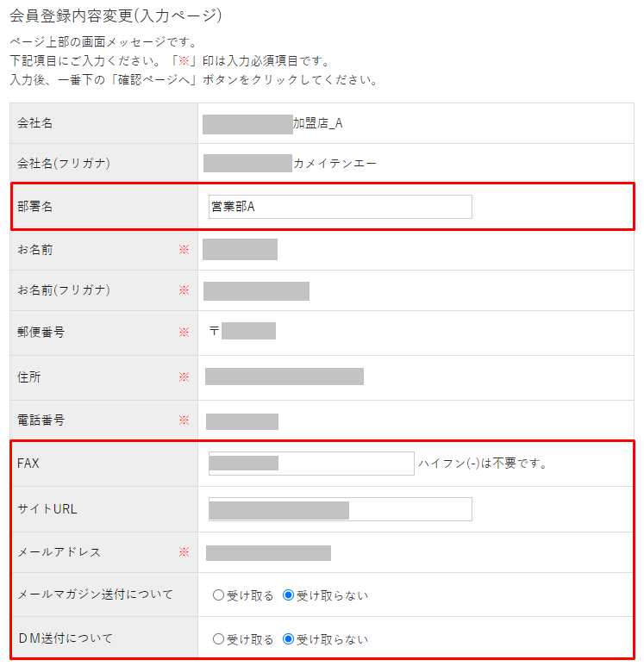Image resolution: width=644 pixels, height=666 pixels.
Task: Select 受け取る for メールマガジン送付
Action: click(x=219, y=595)
